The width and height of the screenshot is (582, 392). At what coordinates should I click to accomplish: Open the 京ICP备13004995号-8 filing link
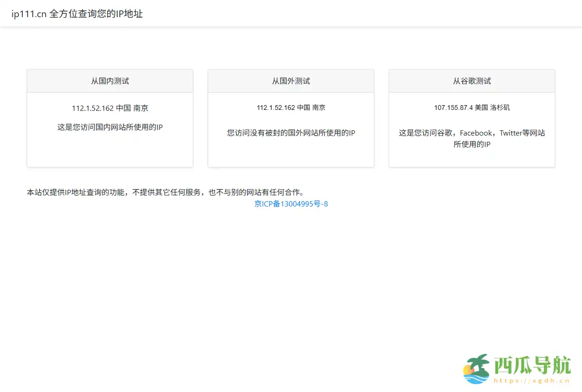291,204
